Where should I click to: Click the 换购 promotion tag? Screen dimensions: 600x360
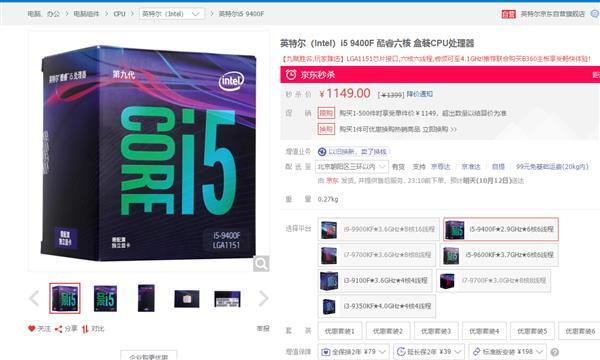(x=326, y=129)
